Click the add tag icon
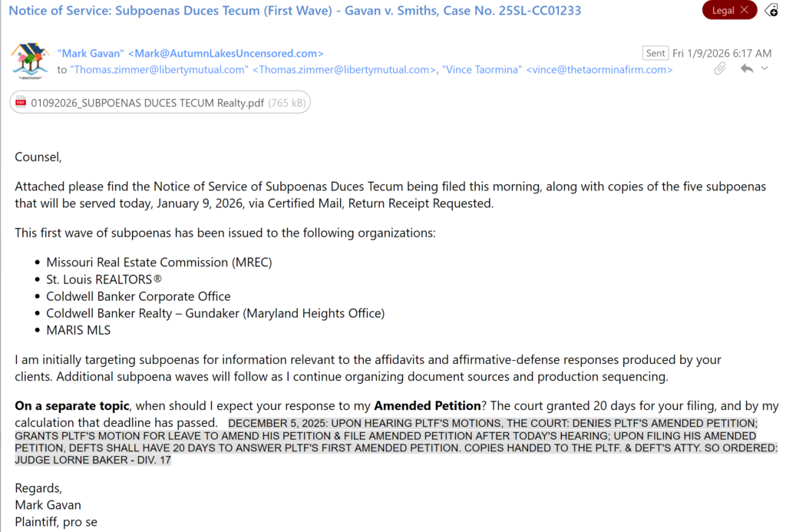Image resolution: width=786 pixels, height=532 pixels. pos(772,10)
